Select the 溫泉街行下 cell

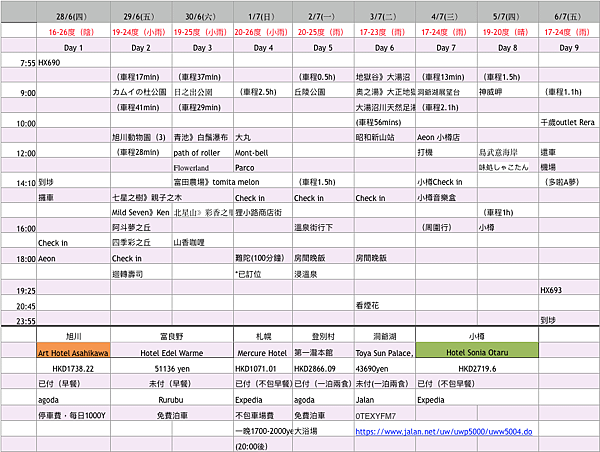pos(323,227)
